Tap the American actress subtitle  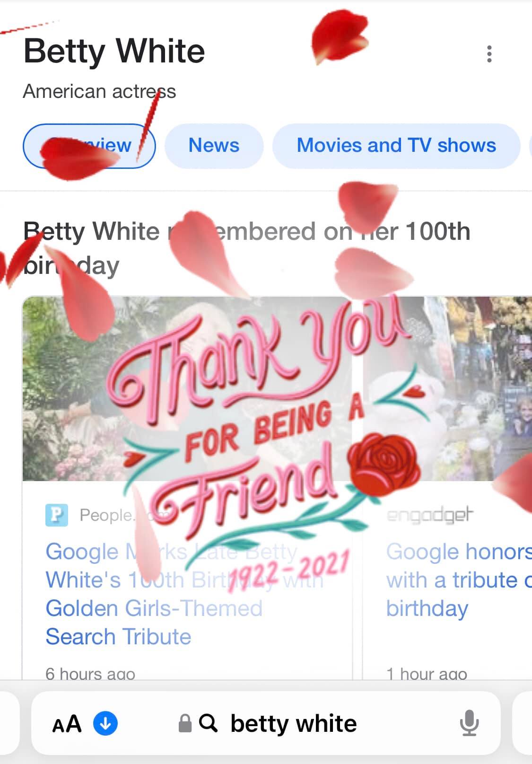99,91
